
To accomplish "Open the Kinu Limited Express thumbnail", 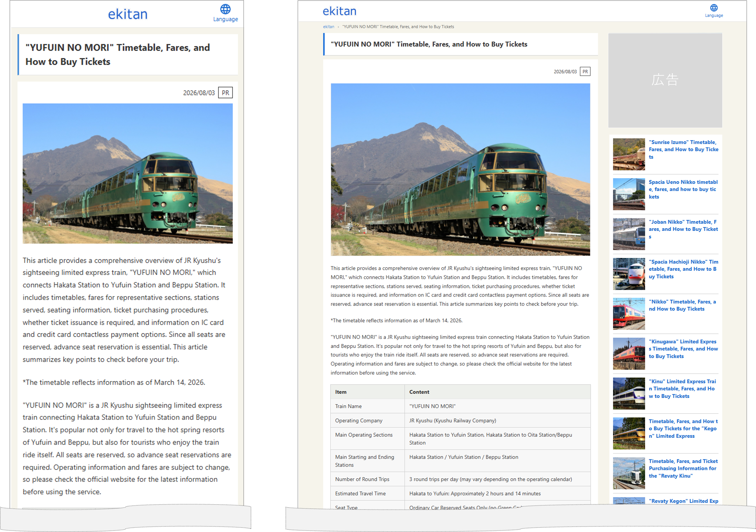I will click(x=629, y=394).
